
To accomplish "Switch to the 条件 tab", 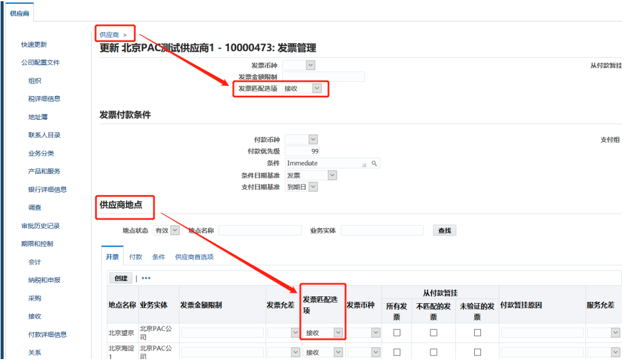I will tap(159, 257).
